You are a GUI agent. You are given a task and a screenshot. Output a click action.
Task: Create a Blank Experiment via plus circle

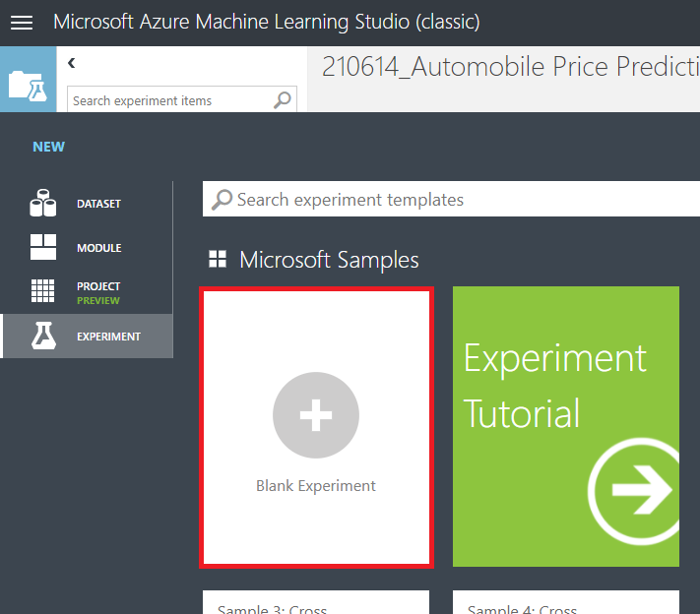(x=316, y=415)
